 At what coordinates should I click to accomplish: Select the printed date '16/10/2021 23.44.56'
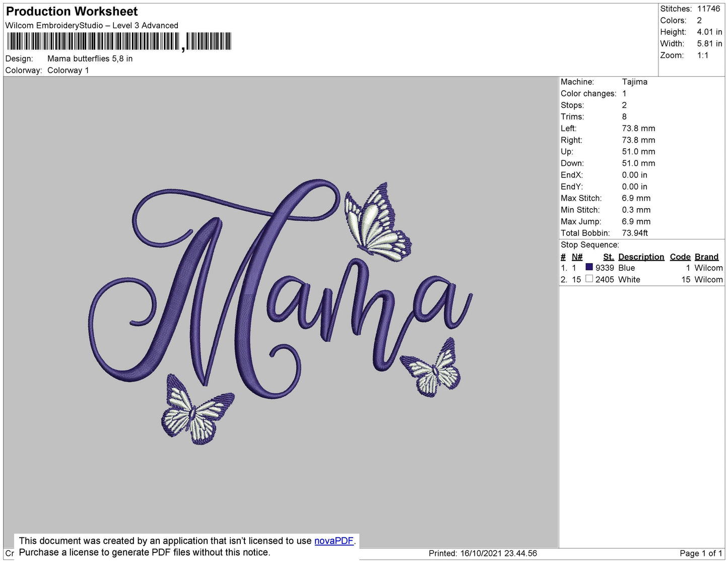(x=499, y=553)
